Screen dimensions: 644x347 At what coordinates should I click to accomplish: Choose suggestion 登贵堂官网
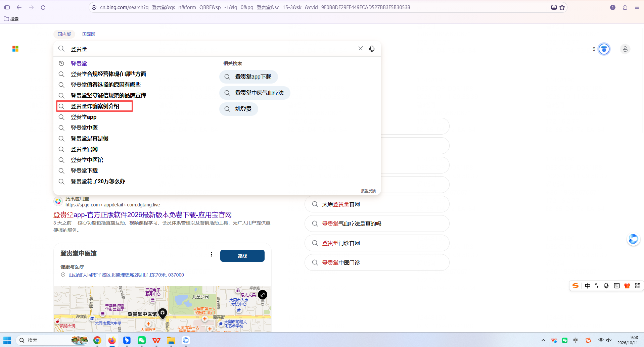[84, 149]
